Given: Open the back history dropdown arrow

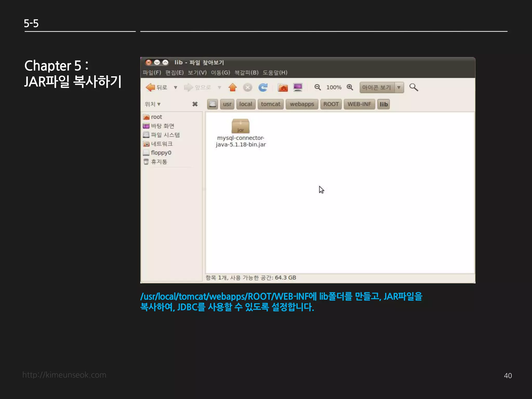Looking at the screenshot, I should (176, 88).
